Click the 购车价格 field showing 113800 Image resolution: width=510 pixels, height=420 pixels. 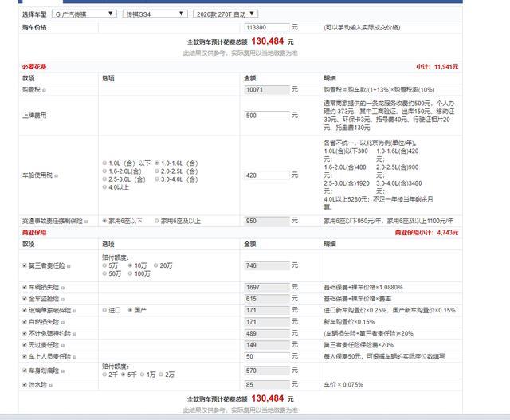pyautogui.click(x=267, y=27)
